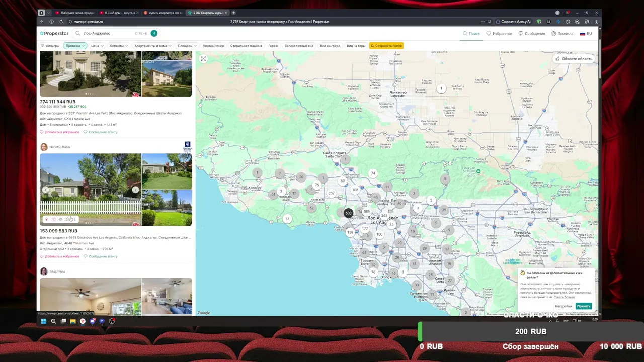
Task: Click the 207 listings map cluster
Action: (x=331, y=193)
